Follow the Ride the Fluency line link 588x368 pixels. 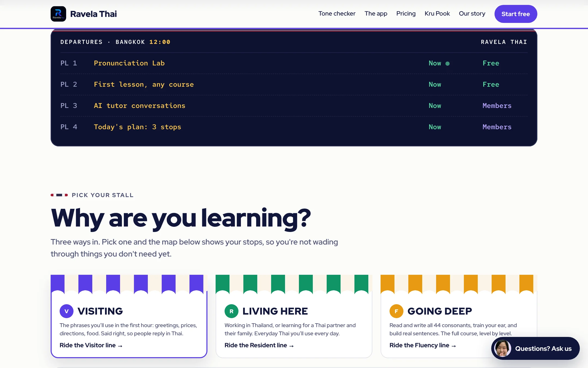coord(422,345)
